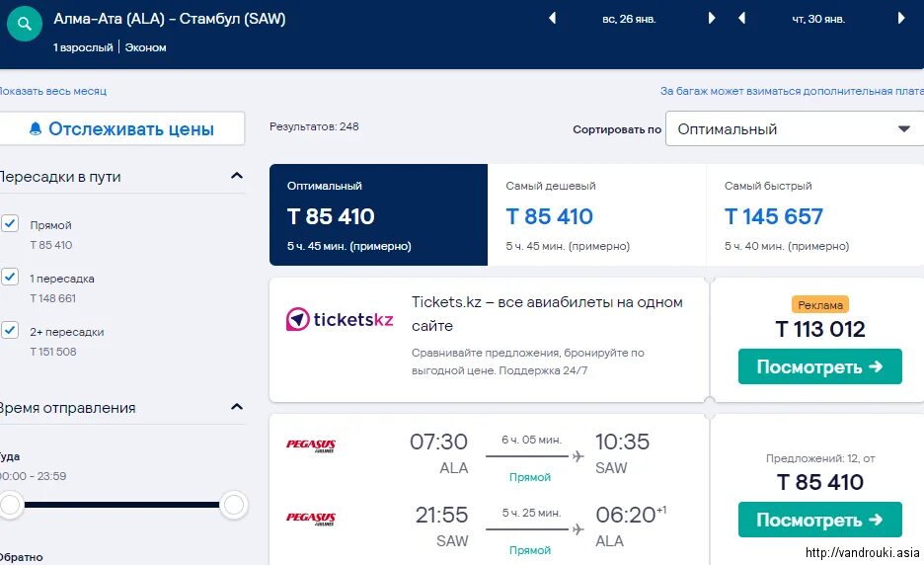This screenshot has height=565, width=924.
Task: Uncheck the 1 пересадка checkbox
Action: 10,276
